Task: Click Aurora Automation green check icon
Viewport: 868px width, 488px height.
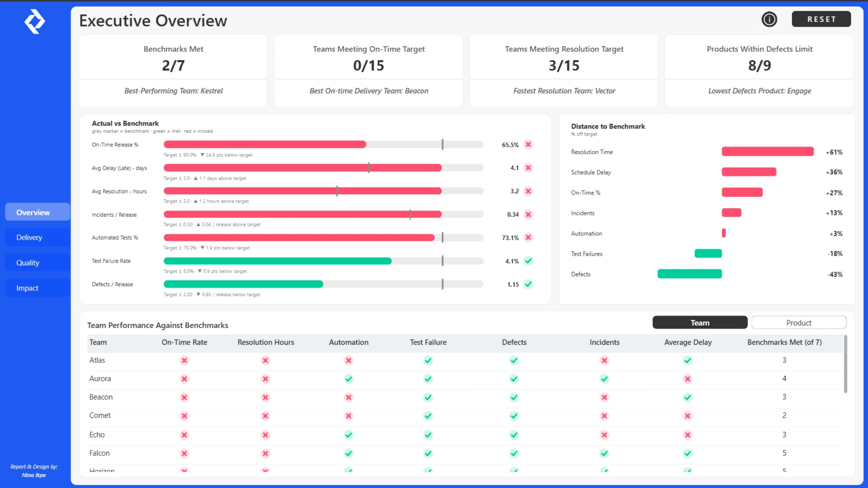Action: click(x=349, y=379)
